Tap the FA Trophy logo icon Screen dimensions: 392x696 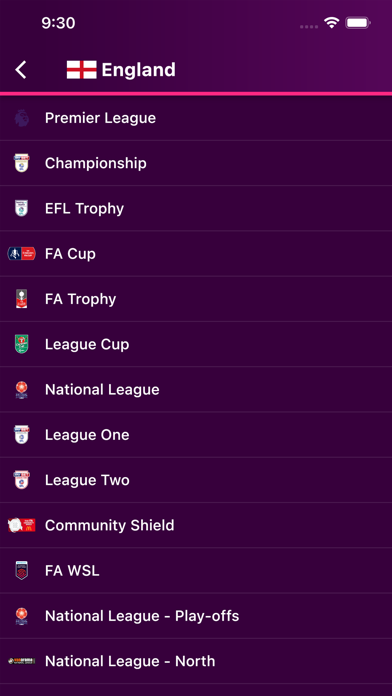[21, 299]
